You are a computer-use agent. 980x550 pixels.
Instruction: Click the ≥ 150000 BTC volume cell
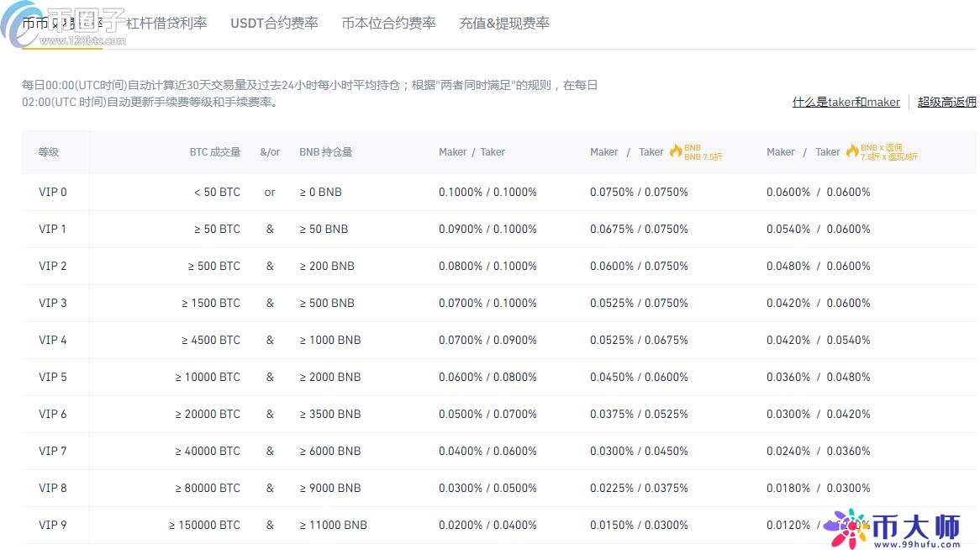tap(204, 525)
